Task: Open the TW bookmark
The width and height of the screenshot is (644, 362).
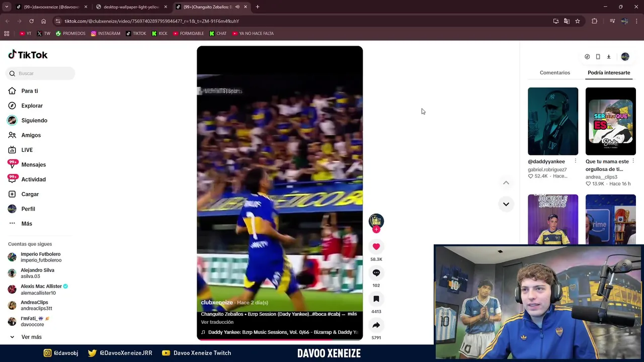Action: pos(43,33)
